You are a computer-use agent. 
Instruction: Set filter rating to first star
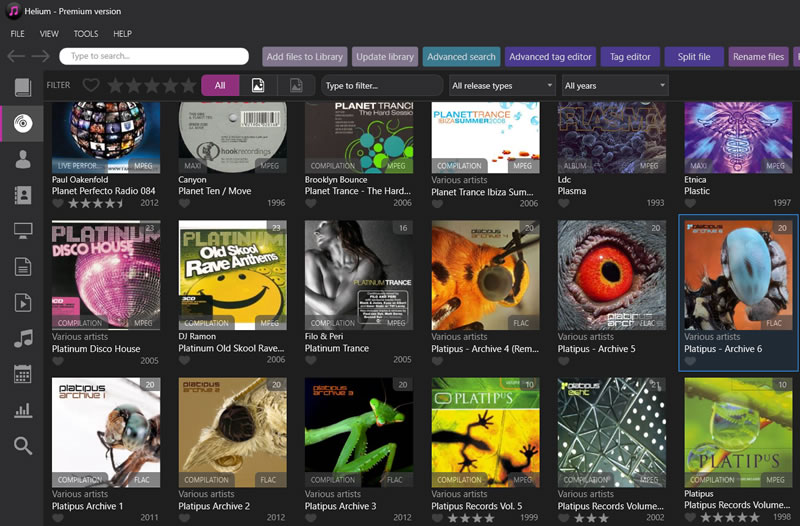tap(115, 85)
